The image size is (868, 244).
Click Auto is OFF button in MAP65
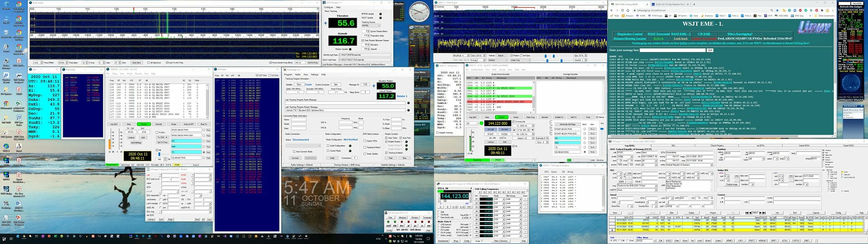(189, 124)
